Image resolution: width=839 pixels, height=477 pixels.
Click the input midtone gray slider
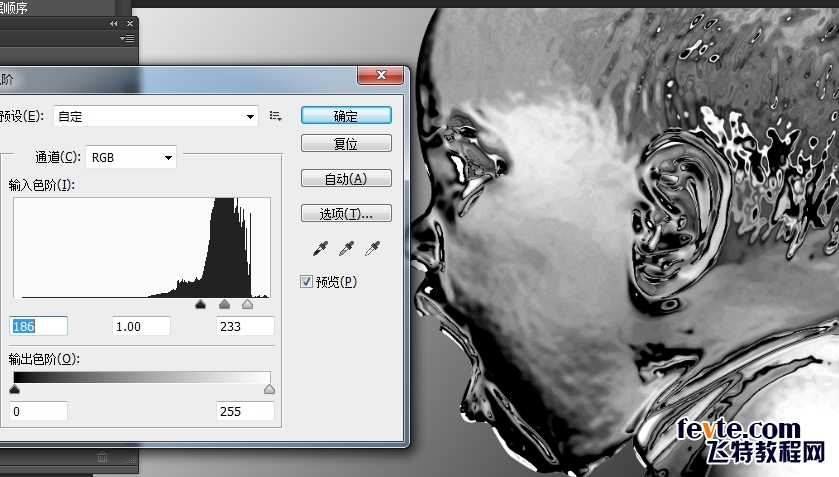tap(224, 305)
